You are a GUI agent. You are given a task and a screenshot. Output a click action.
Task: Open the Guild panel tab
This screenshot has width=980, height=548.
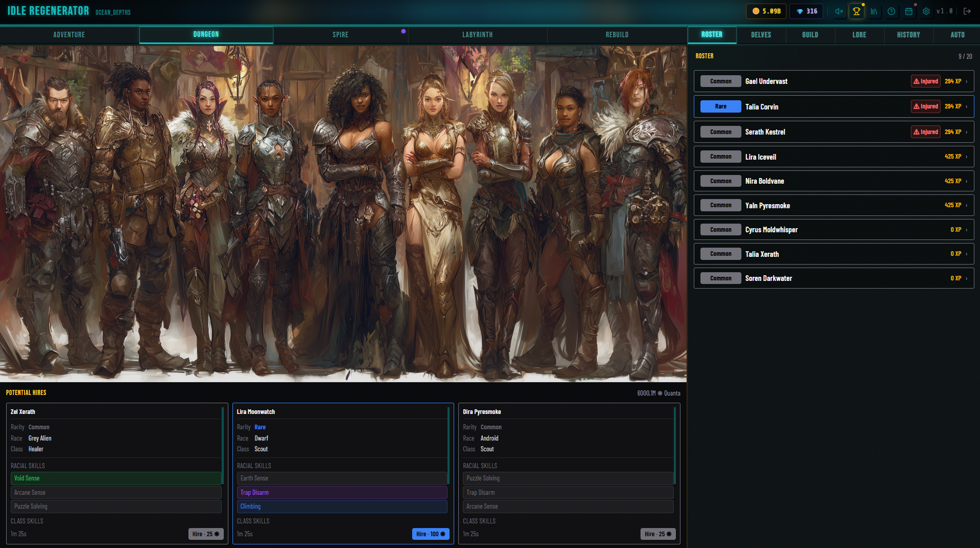click(810, 35)
